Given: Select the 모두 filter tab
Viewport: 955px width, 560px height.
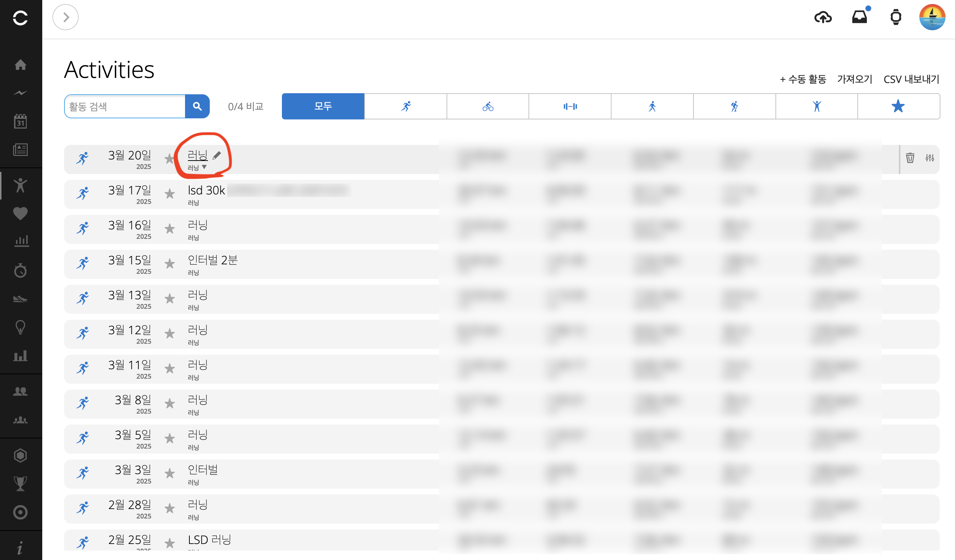Looking at the screenshot, I should click(323, 106).
